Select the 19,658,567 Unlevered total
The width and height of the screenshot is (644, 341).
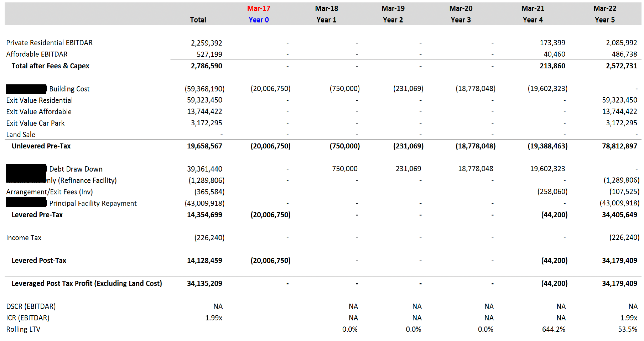pos(204,146)
